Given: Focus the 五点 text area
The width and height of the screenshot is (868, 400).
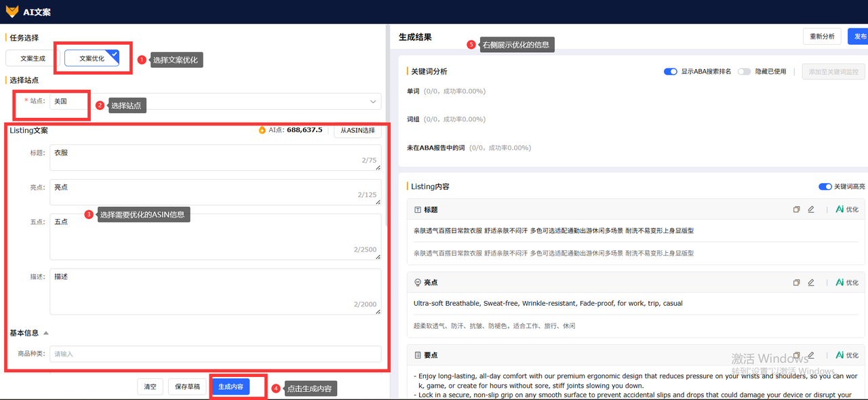Looking at the screenshot, I should pyautogui.click(x=216, y=237).
